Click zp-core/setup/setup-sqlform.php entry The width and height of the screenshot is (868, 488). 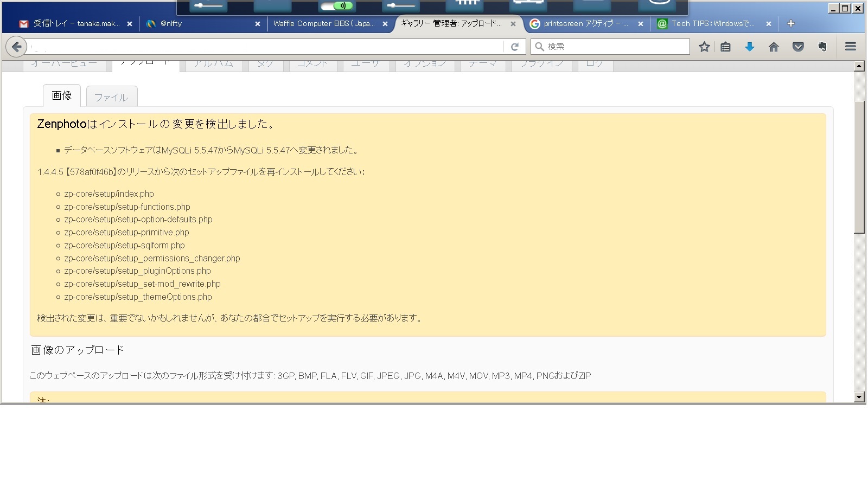coord(124,246)
